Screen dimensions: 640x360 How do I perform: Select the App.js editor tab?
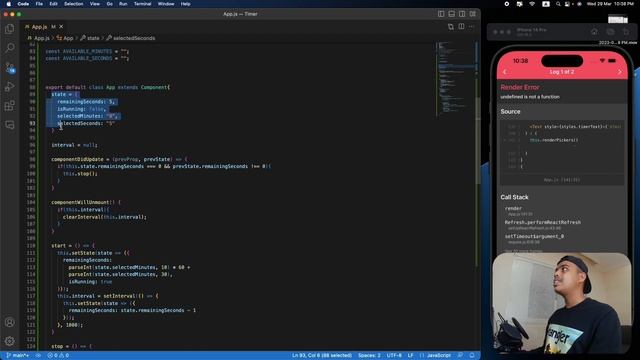pos(44,27)
